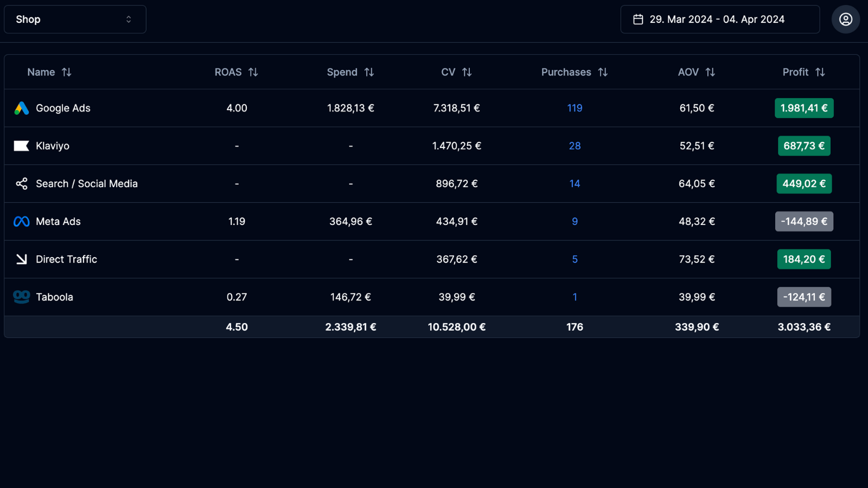The height and width of the screenshot is (488, 868).
Task: Open the user account profile icon
Action: click(x=845, y=20)
